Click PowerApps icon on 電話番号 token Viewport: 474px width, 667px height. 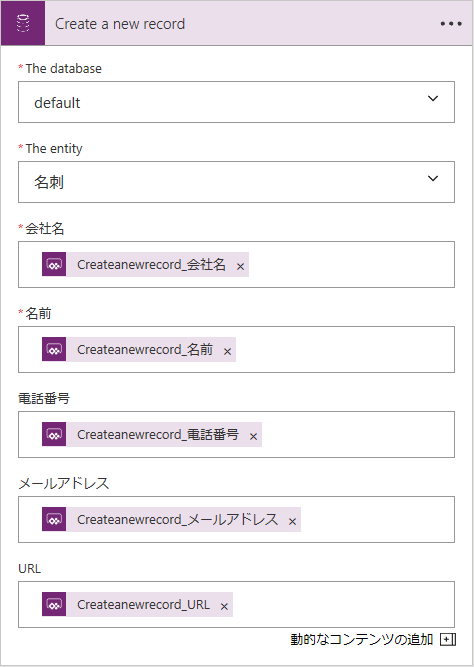(x=54, y=434)
